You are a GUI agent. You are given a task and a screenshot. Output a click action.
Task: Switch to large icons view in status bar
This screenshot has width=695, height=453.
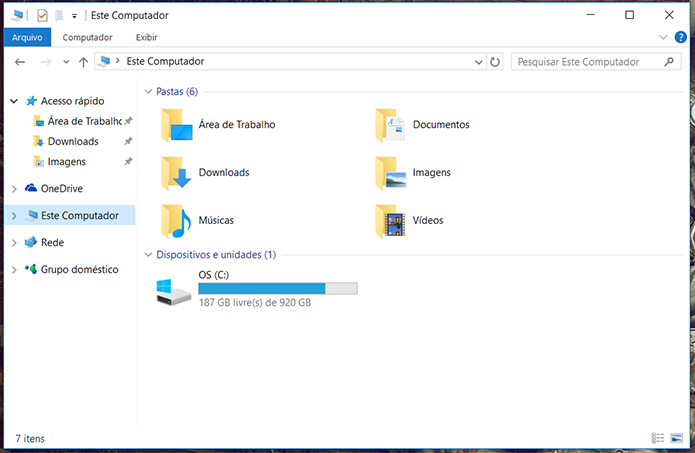click(677, 438)
